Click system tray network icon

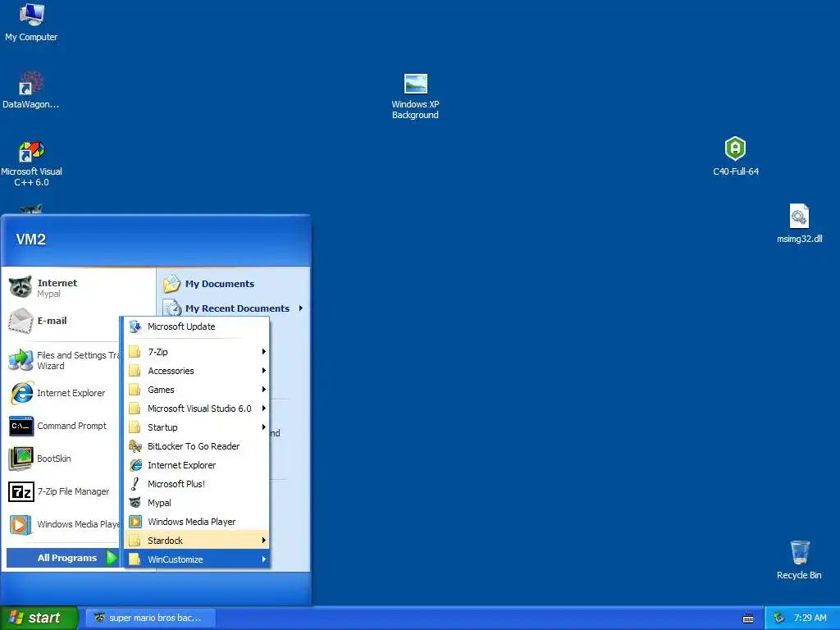(778, 618)
